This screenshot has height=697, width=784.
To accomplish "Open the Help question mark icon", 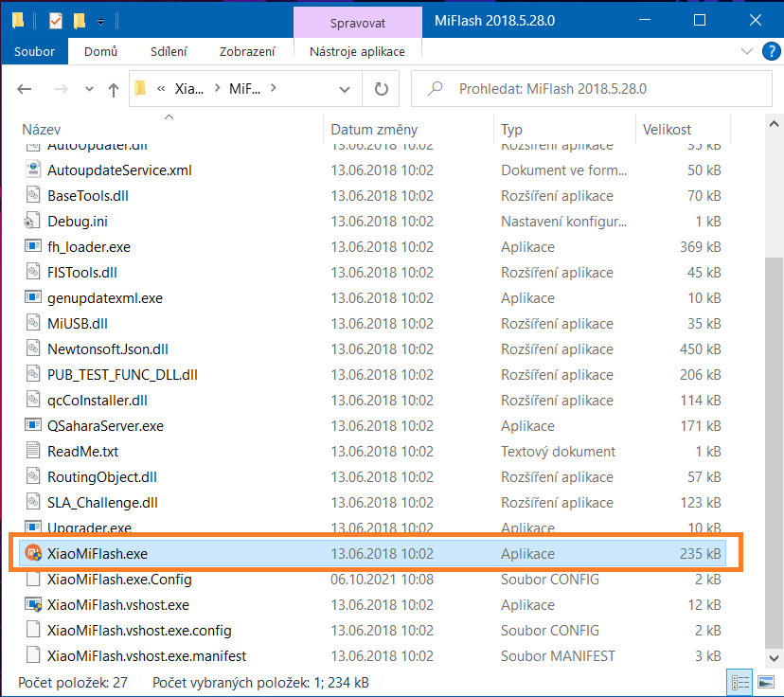I will pyautogui.click(x=771, y=51).
